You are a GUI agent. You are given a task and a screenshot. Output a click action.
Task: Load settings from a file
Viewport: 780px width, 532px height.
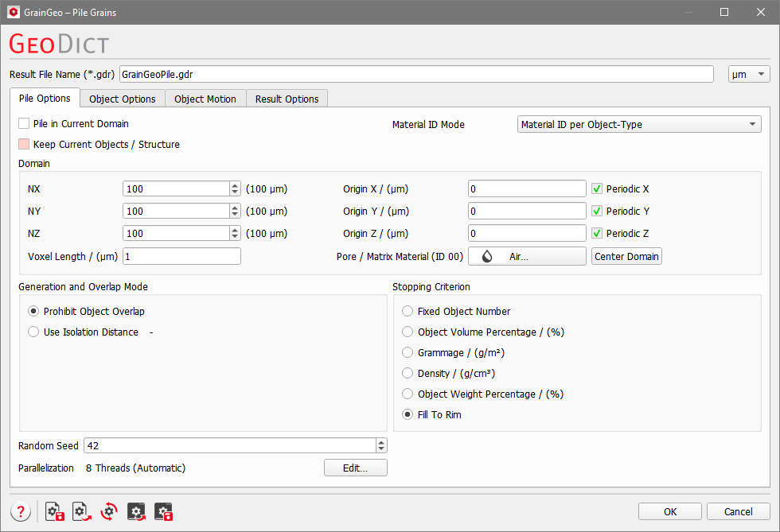[81, 511]
